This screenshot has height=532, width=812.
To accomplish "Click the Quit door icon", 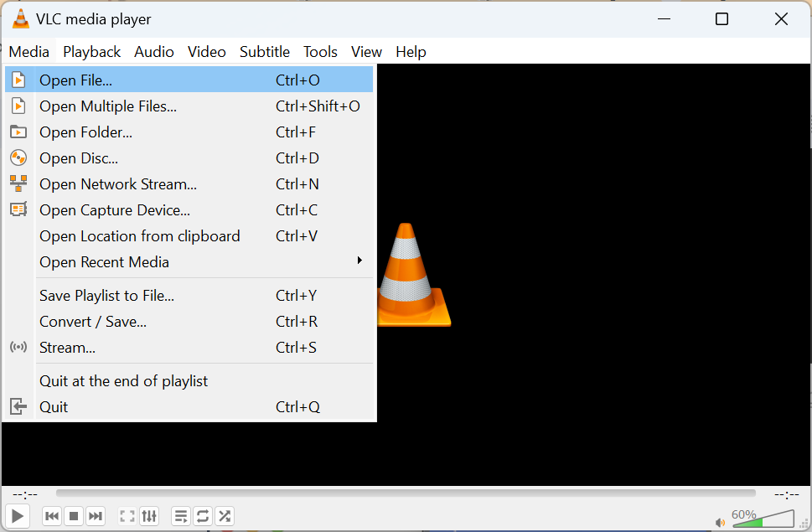I will tap(18, 406).
